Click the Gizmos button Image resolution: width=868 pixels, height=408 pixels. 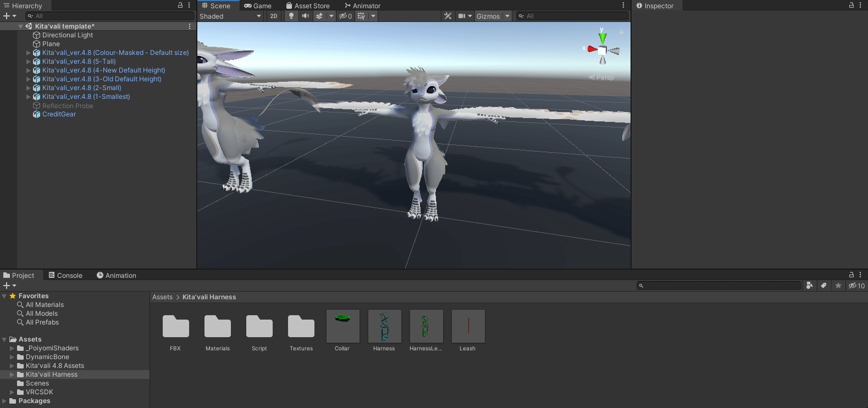pyautogui.click(x=488, y=16)
